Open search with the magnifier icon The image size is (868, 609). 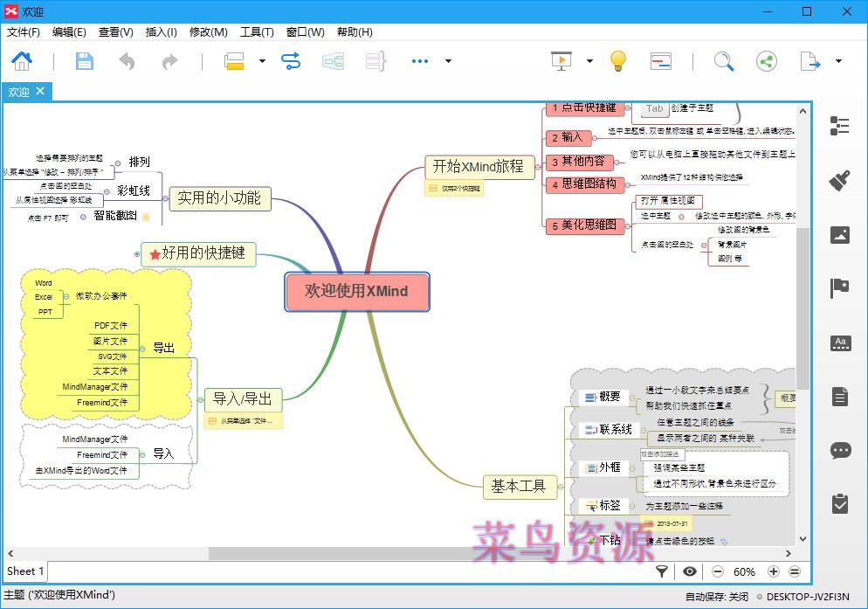[724, 61]
